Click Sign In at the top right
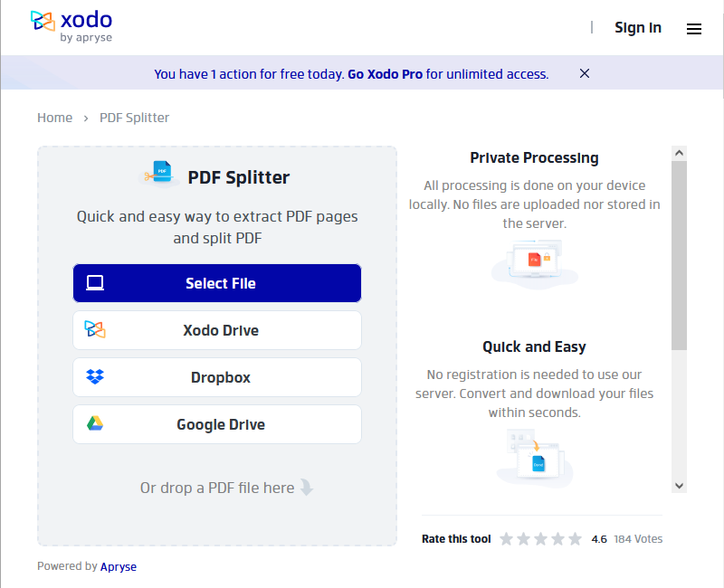Viewport: 724px width, 588px height. point(638,28)
